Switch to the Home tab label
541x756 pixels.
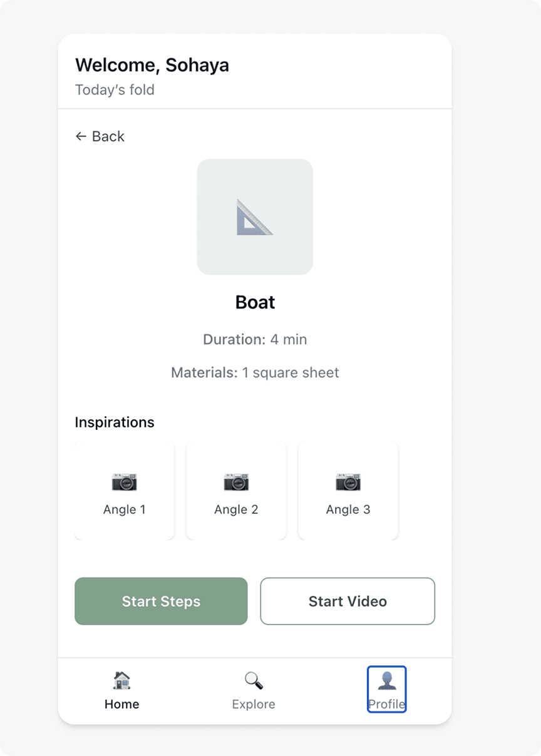click(x=121, y=704)
